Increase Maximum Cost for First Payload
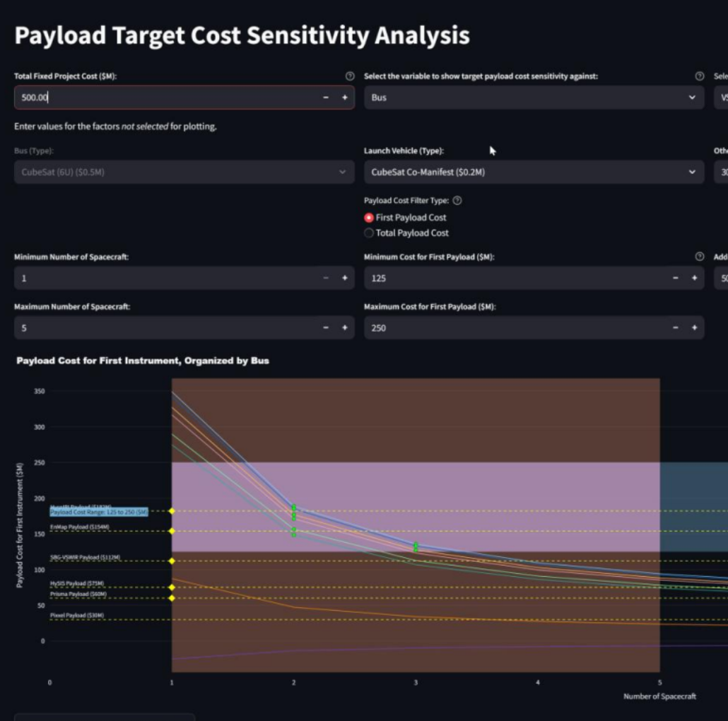The height and width of the screenshot is (721, 728). pos(694,328)
